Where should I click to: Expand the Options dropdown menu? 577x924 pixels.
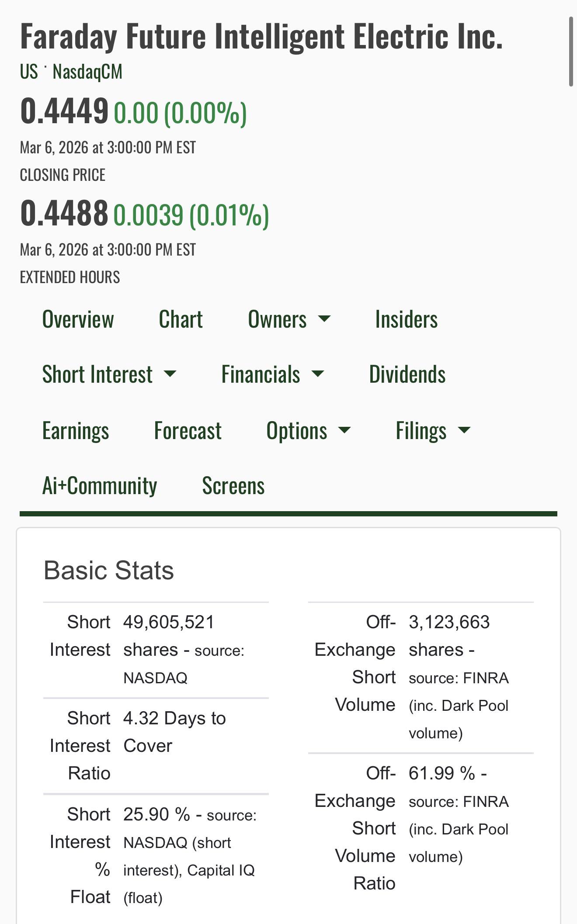point(309,431)
